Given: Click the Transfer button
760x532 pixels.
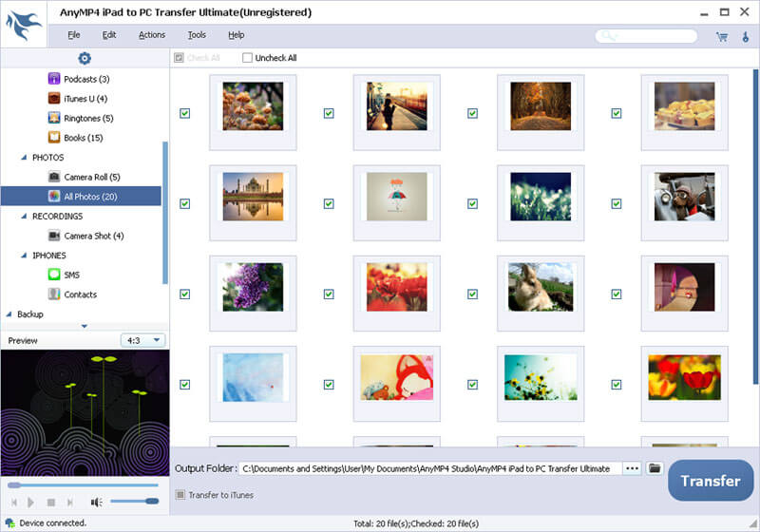Looking at the screenshot, I should tap(711, 481).
